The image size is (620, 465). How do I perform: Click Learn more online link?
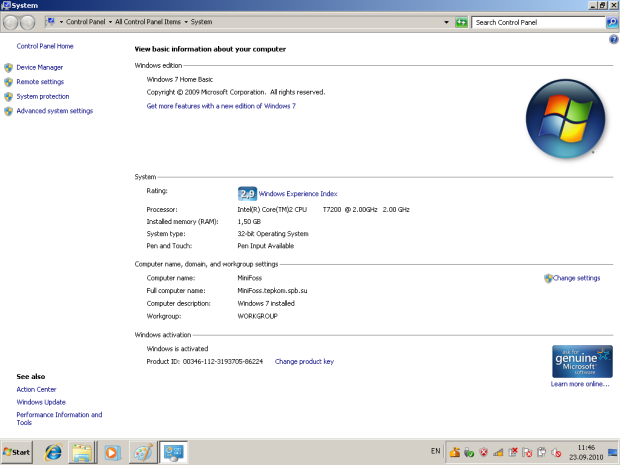580,384
